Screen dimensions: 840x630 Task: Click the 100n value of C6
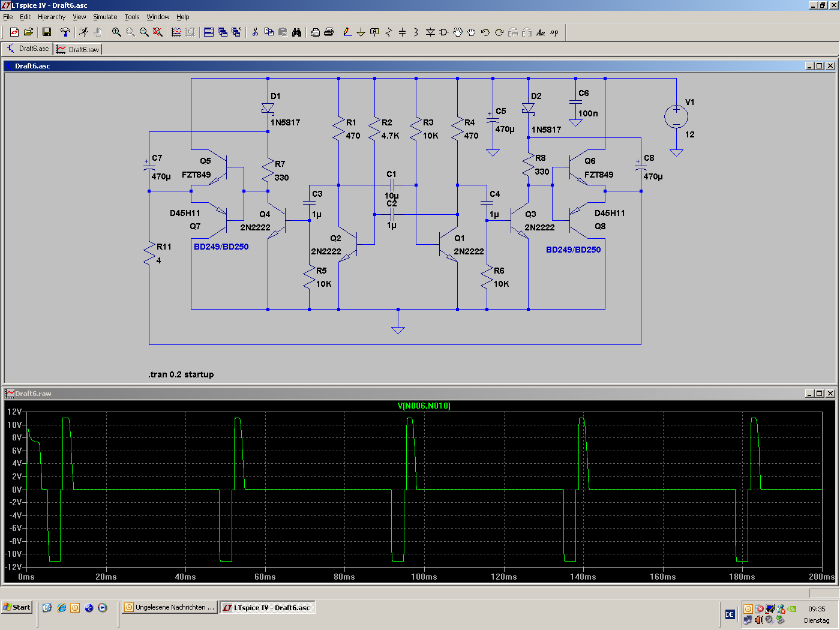[588, 113]
